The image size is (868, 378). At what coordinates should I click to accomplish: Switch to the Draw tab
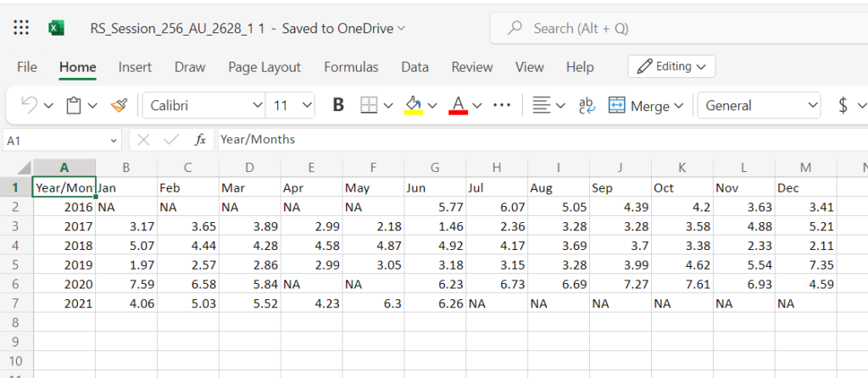190,67
